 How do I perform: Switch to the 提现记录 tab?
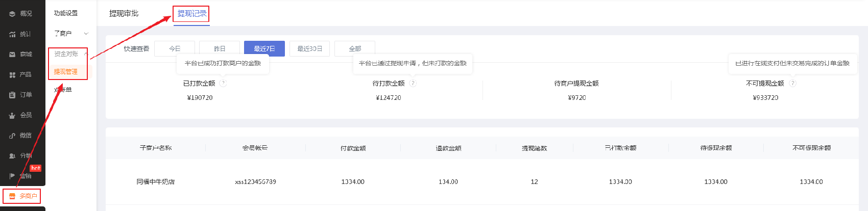(x=192, y=13)
